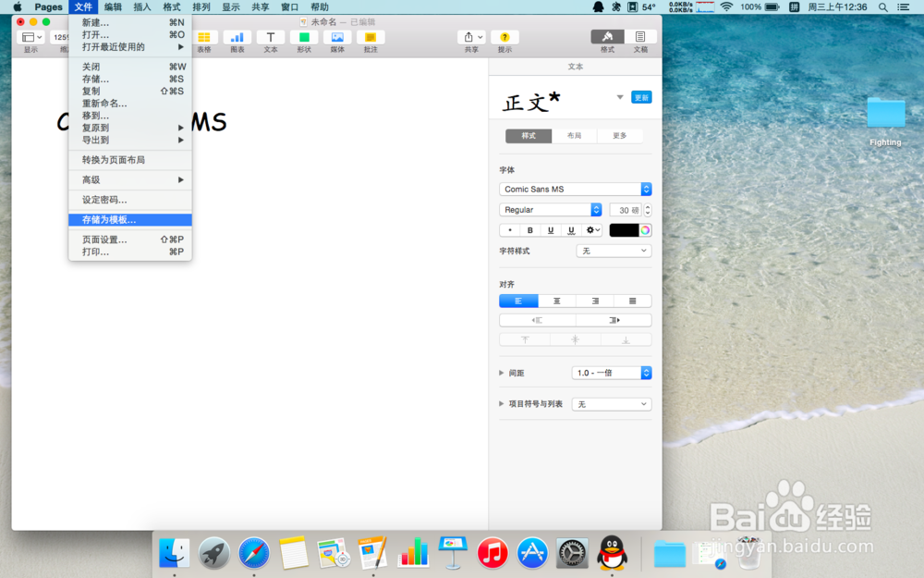Justify the text alignment
Image resolution: width=924 pixels, height=578 pixels.
point(632,301)
